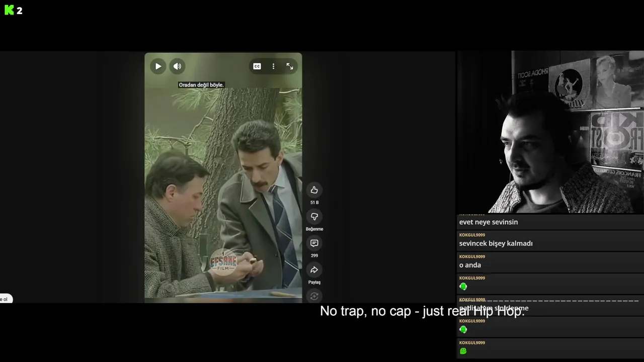Click chat message 'sevincek bişey kalmadı'

(496, 243)
